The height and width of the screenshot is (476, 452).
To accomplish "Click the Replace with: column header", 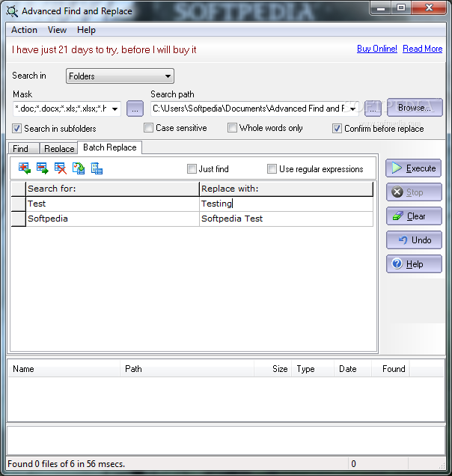I will [287, 189].
